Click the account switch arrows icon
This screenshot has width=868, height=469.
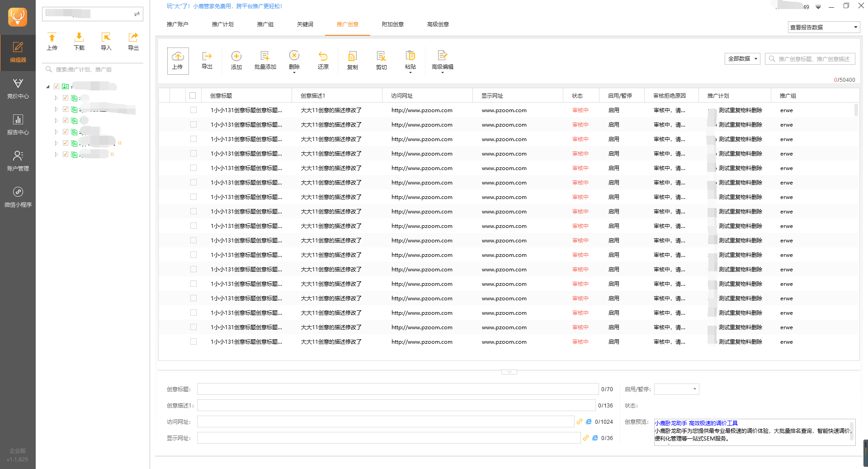pos(137,14)
